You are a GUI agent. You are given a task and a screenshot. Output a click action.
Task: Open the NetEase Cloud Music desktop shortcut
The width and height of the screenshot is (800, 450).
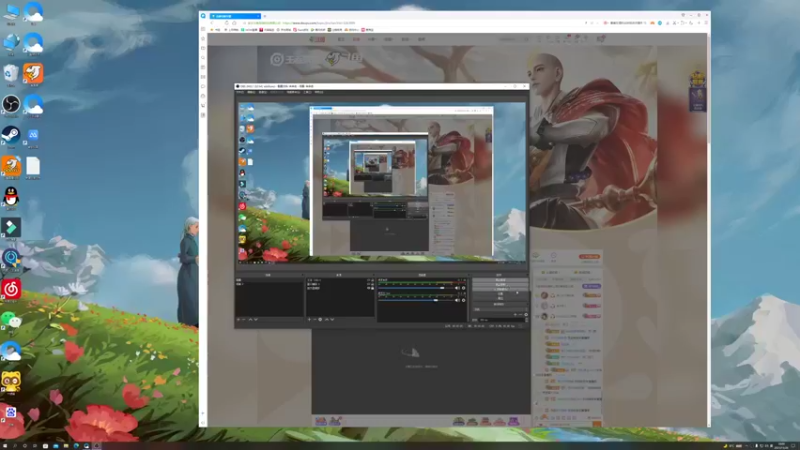tap(11, 289)
